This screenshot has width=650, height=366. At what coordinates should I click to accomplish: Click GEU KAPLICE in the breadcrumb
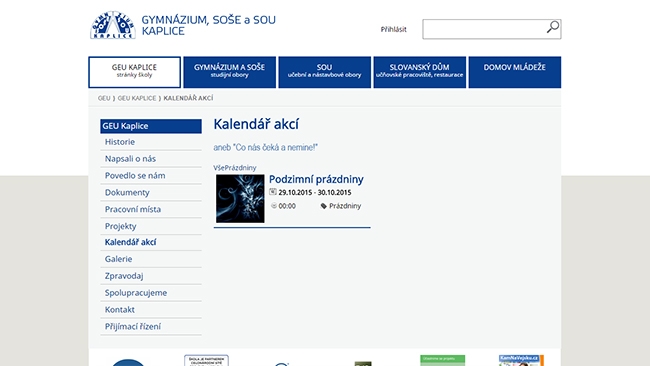pyautogui.click(x=137, y=98)
